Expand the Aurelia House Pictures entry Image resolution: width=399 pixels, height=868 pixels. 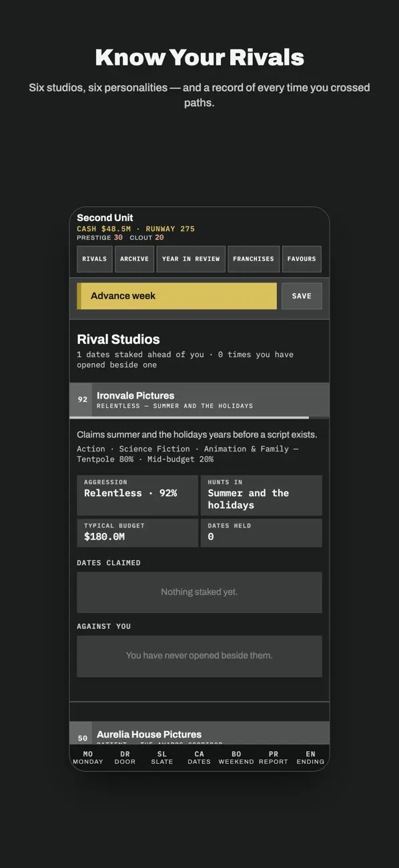point(199,733)
